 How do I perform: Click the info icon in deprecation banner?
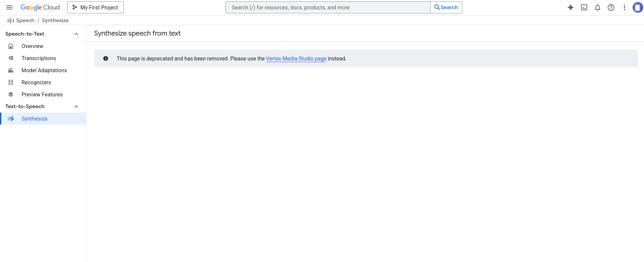tap(106, 58)
